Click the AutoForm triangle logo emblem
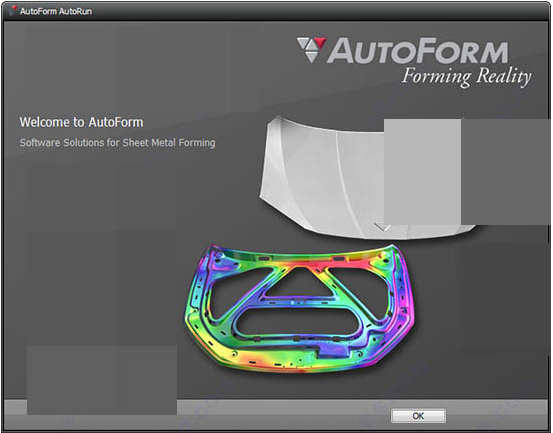Image resolution: width=553 pixels, height=433 pixels. (x=311, y=50)
